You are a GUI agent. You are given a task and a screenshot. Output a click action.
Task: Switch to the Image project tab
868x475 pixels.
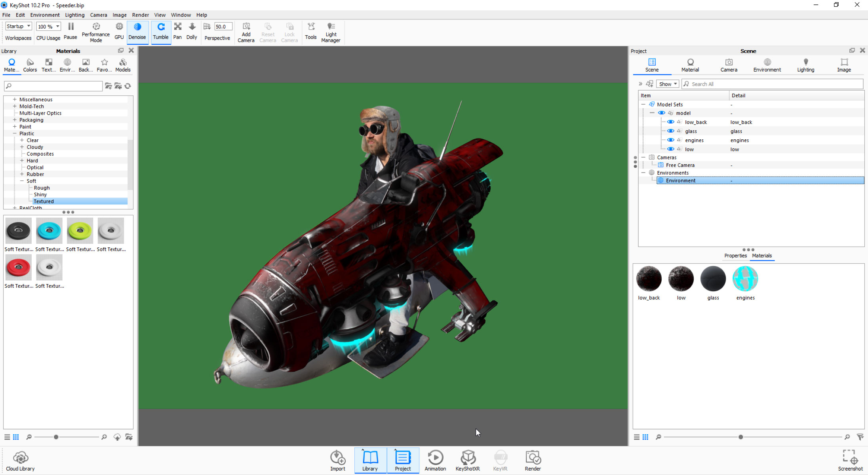[x=844, y=65]
